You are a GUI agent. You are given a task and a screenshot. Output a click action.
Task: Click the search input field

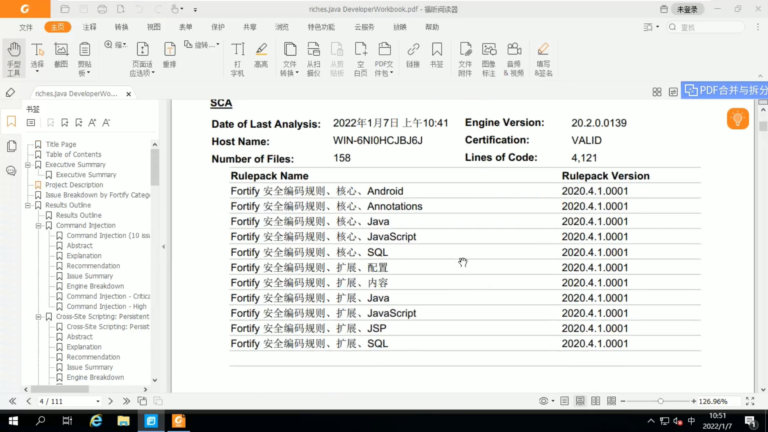(x=706, y=27)
